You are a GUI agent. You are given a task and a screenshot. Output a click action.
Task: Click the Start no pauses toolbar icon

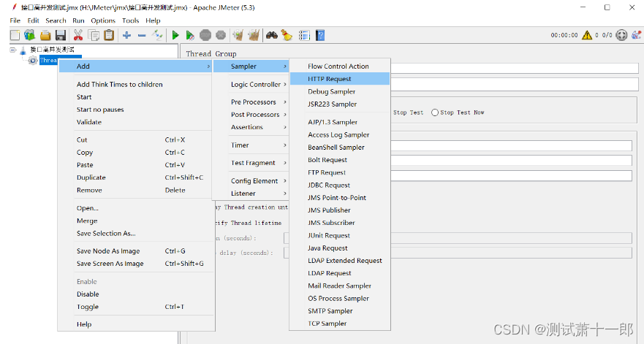tap(190, 35)
